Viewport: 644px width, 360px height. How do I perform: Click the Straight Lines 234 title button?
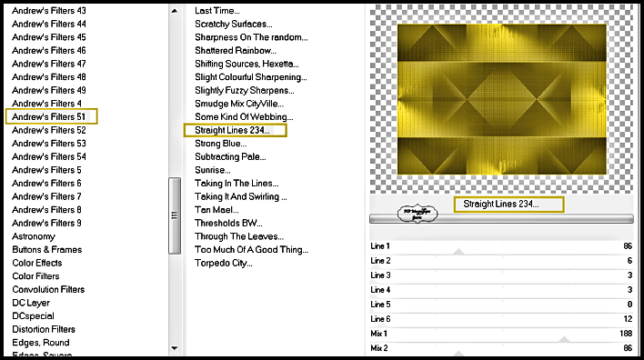pos(508,204)
